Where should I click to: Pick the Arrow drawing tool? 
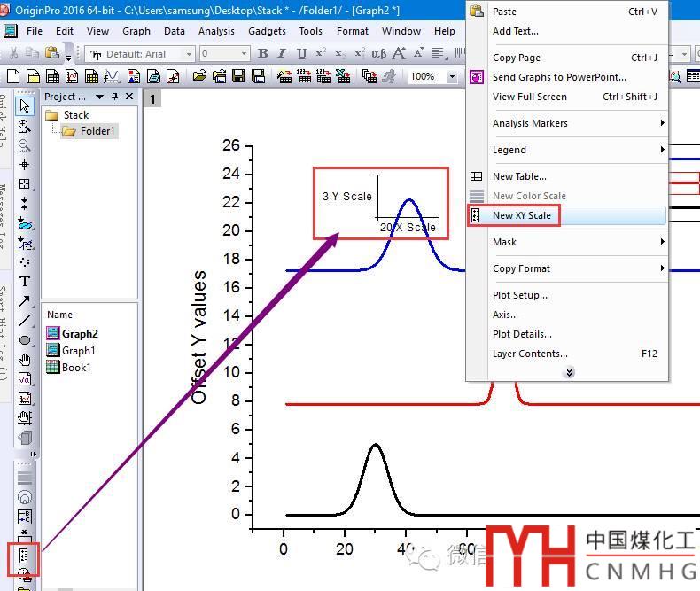coord(25,301)
